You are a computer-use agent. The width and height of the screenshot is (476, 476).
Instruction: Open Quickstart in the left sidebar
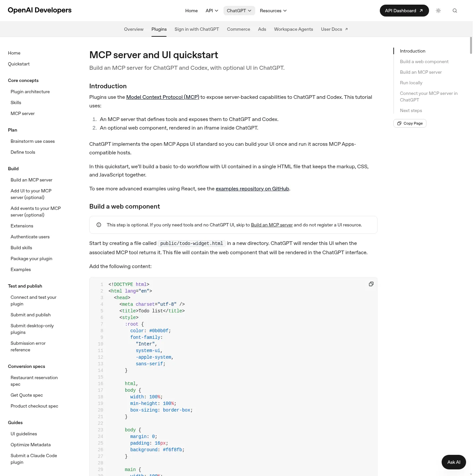[19, 64]
